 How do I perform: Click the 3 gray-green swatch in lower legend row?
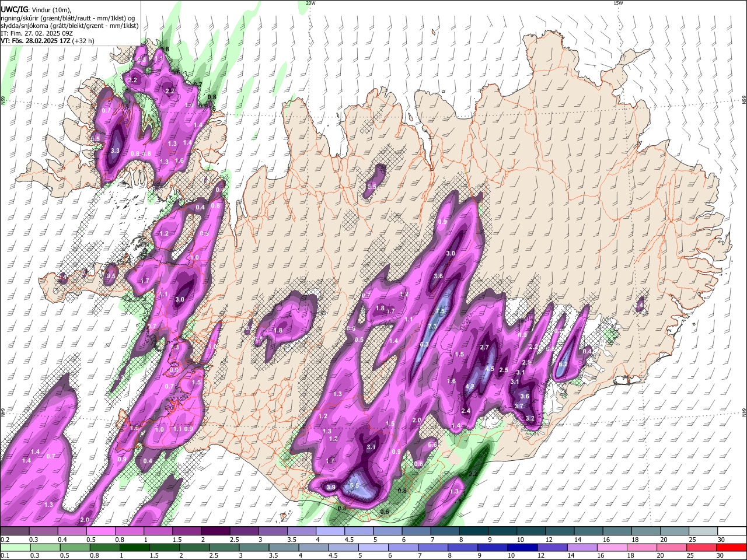tap(254, 547)
